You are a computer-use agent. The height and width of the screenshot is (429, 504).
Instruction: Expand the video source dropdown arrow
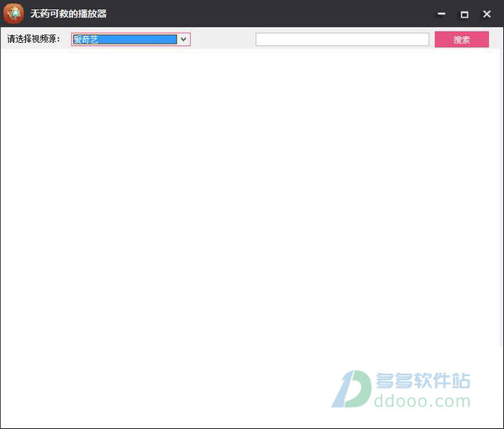pos(183,39)
